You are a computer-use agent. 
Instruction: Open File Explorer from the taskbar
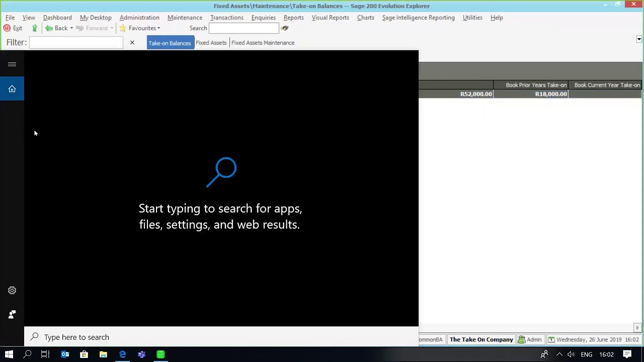[x=103, y=354]
